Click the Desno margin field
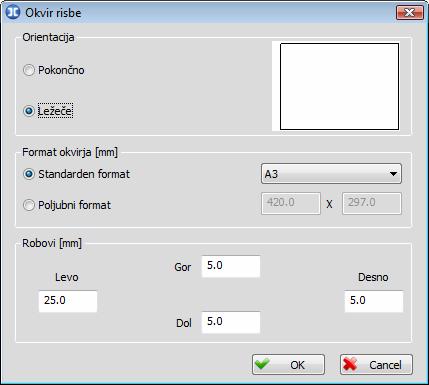Screen dimensions: 429x385 tap(374, 301)
